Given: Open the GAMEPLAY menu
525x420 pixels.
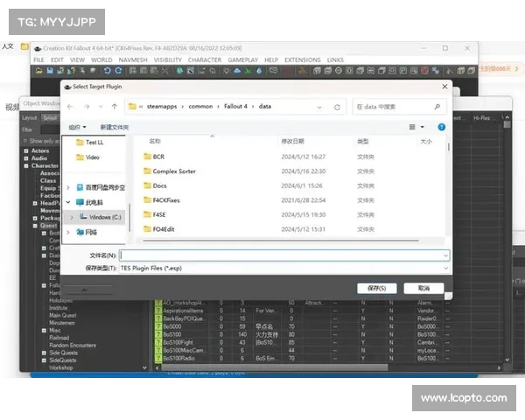Looking at the screenshot, I should [242, 60].
